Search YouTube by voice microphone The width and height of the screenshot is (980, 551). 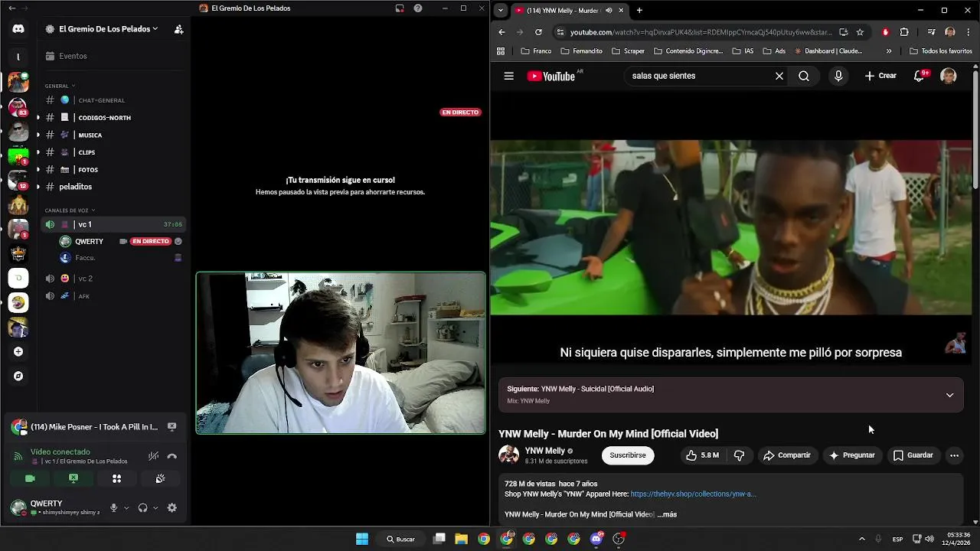pos(838,76)
